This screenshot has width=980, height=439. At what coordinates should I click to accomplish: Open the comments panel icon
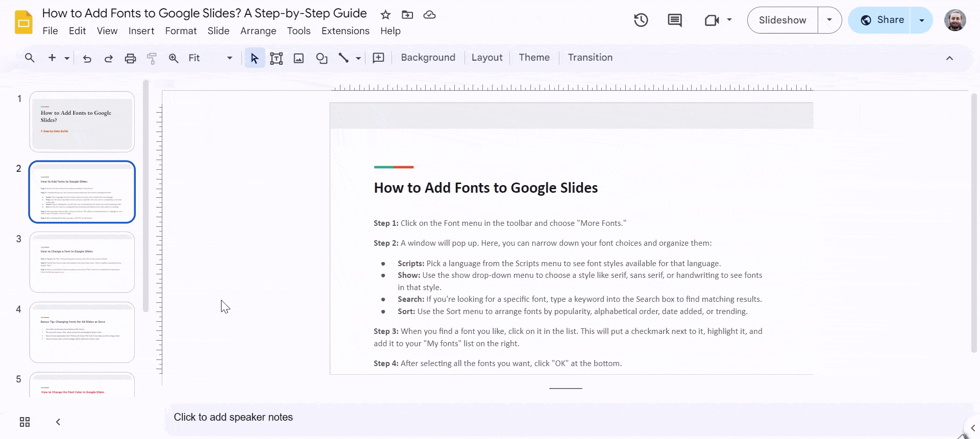[x=674, y=20]
